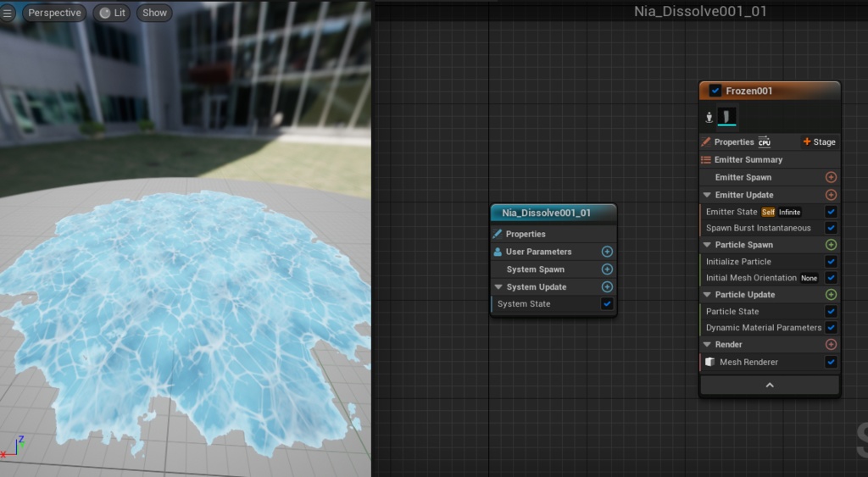Click the Nia_Dissolve001_01 system node title
The height and width of the screenshot is (477, 868).
[x=546, y=213]
